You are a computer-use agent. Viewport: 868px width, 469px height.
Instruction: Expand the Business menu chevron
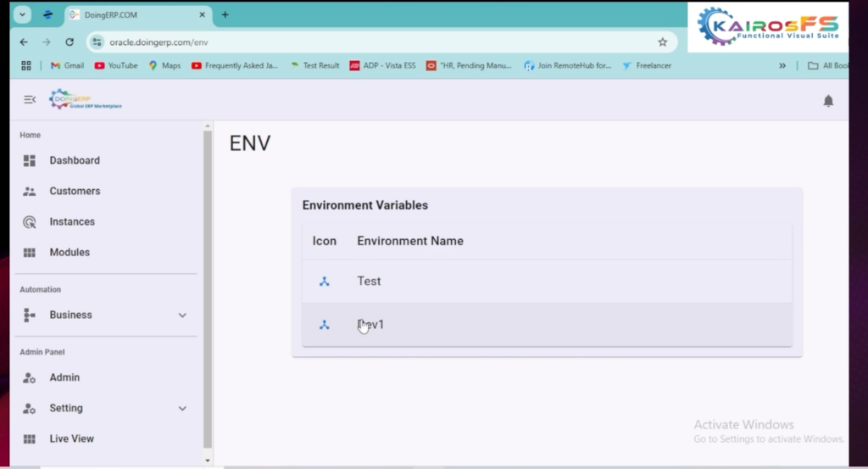point(182,315)
